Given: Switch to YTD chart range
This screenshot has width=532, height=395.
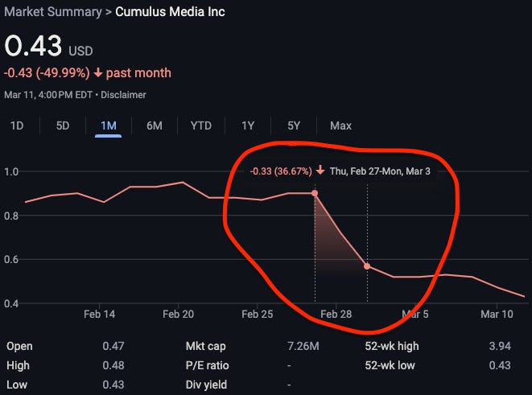Looking at the screenshot, I should (201, 125).
